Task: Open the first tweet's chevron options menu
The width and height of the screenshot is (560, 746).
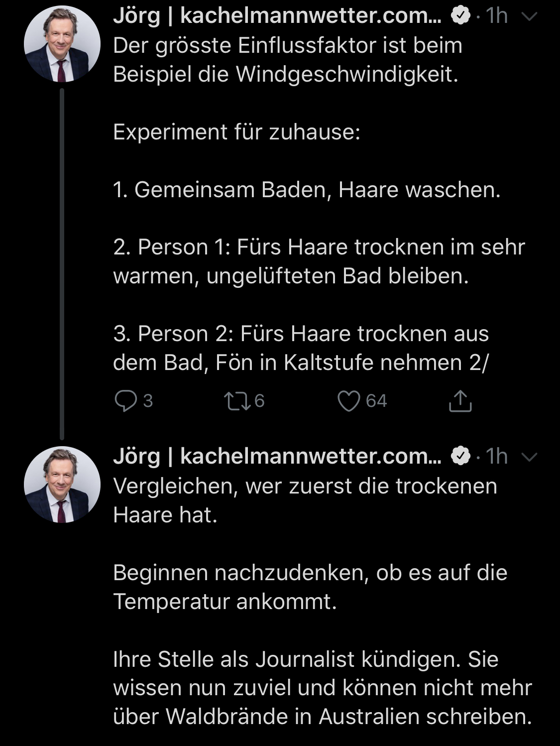Action: pos(530,16)
